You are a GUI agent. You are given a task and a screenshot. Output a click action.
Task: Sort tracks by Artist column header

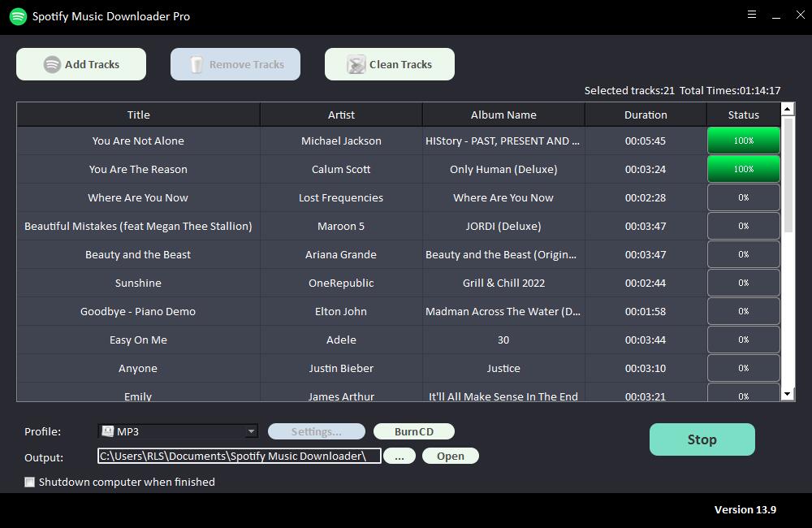point(341,115)
